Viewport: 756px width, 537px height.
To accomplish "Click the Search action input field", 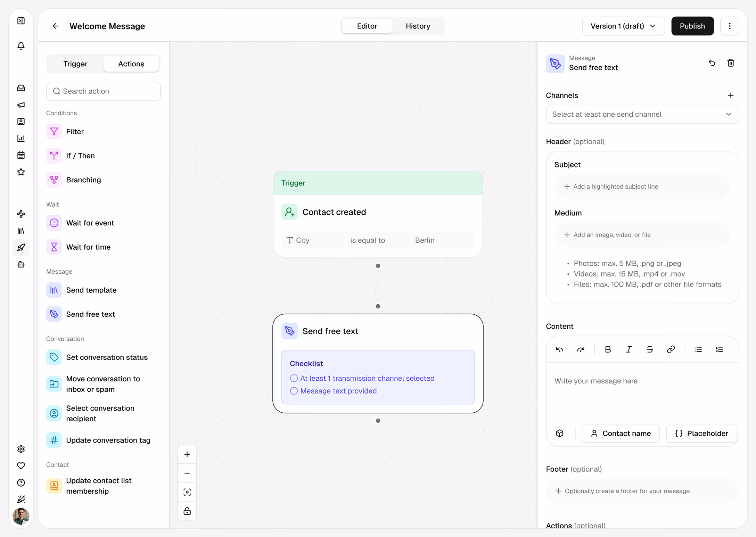I will (104, 91).
